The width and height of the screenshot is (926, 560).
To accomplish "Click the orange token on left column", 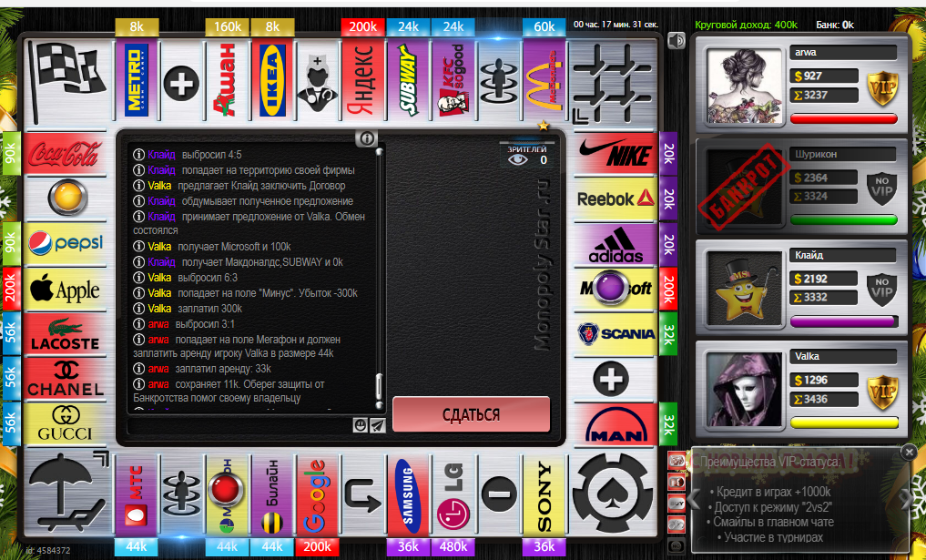I will (x=67, y=198).
